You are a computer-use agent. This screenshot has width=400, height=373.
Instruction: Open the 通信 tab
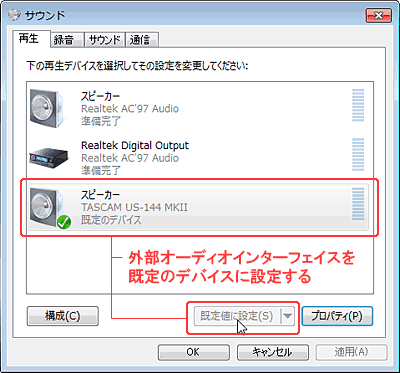[142, 40]
